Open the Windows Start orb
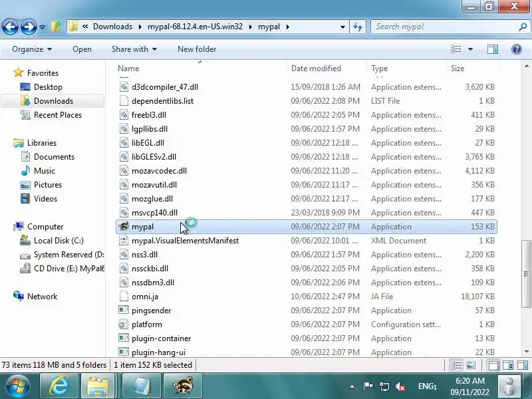Image resolution: width=532 pixels, height=399 pixels. pyautogui.click(x=17, y=386)
